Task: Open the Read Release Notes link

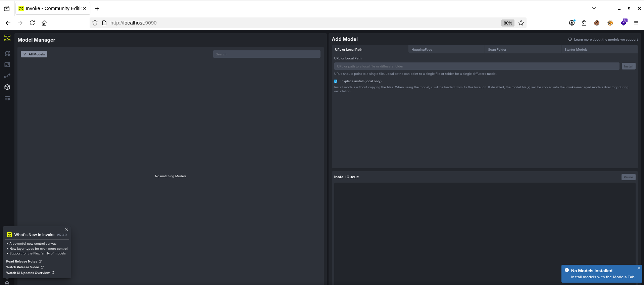Action: tap(24, 262)
